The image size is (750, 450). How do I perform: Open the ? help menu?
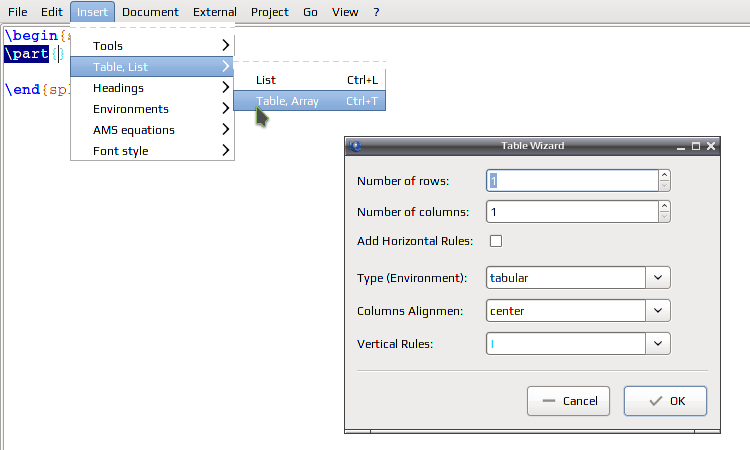coord(376,12)
